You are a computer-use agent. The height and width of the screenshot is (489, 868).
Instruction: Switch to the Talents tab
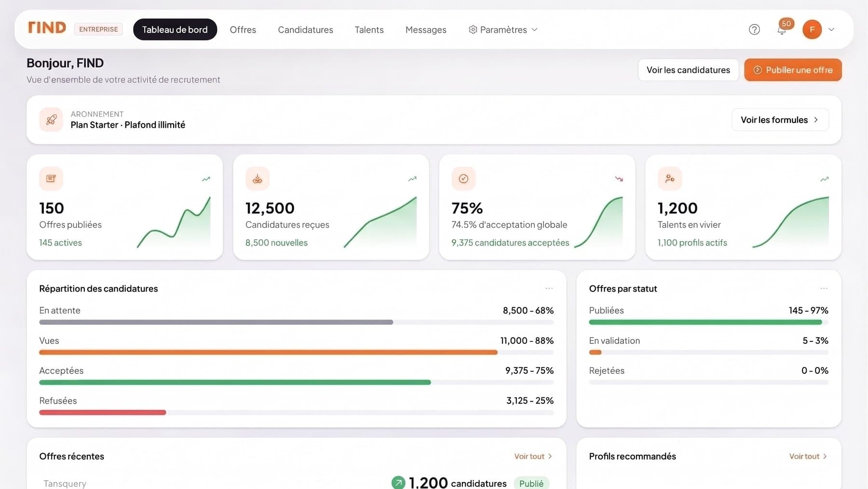pyautogui.click(x=369, y=29)
